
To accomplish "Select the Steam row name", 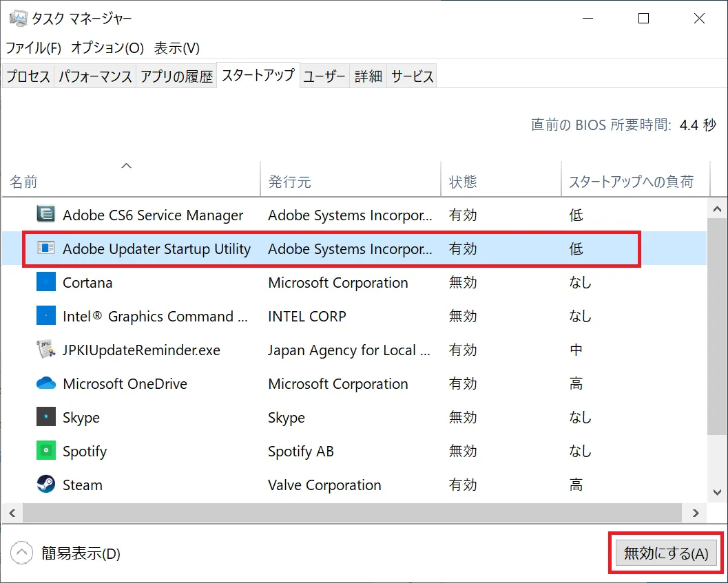I will coord(82,485).
